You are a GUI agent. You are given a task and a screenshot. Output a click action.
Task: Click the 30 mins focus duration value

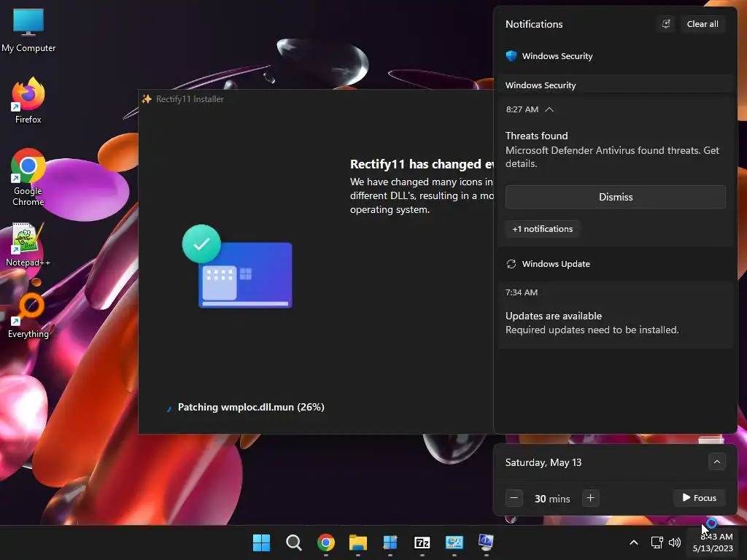pos(552,499)
